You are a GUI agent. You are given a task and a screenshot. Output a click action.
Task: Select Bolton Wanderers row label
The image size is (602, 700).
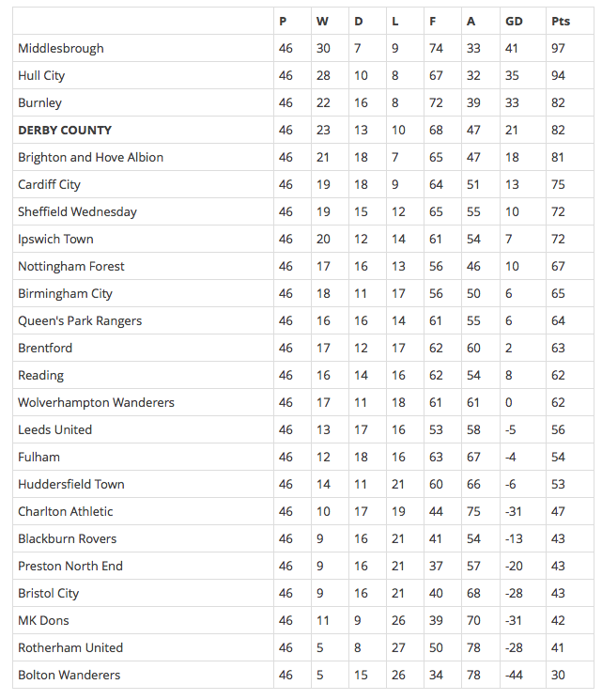[69, 675]
